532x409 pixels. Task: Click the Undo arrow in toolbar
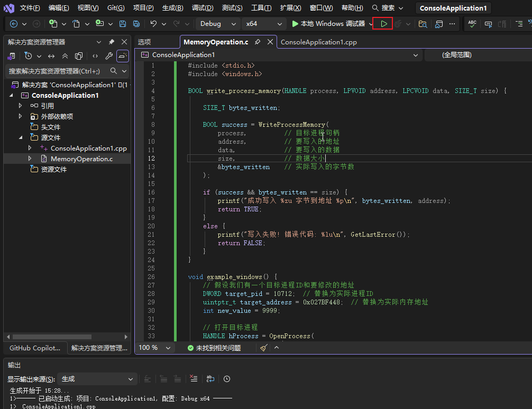[x=153, y=24]
